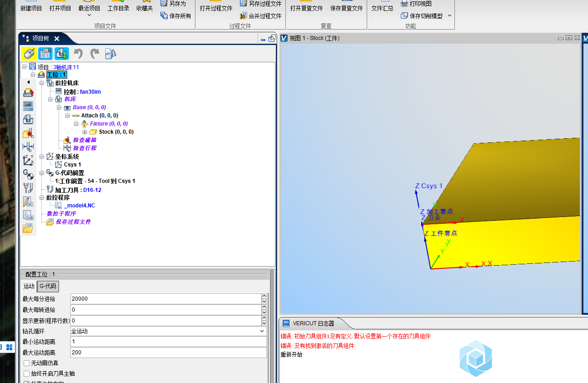
Task: Open the 钻孔循环 dropdown showing 全运动
Action: pos(168,331)
